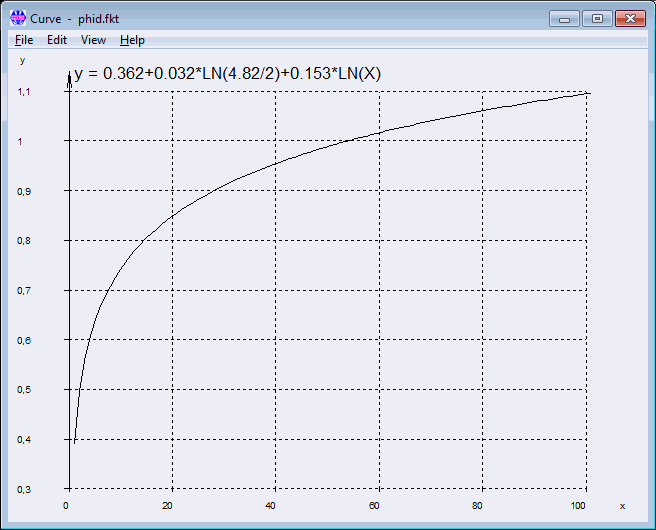This screenshot has width=656, height=530.
Task: Open the Edit menu
Action: 57,40
